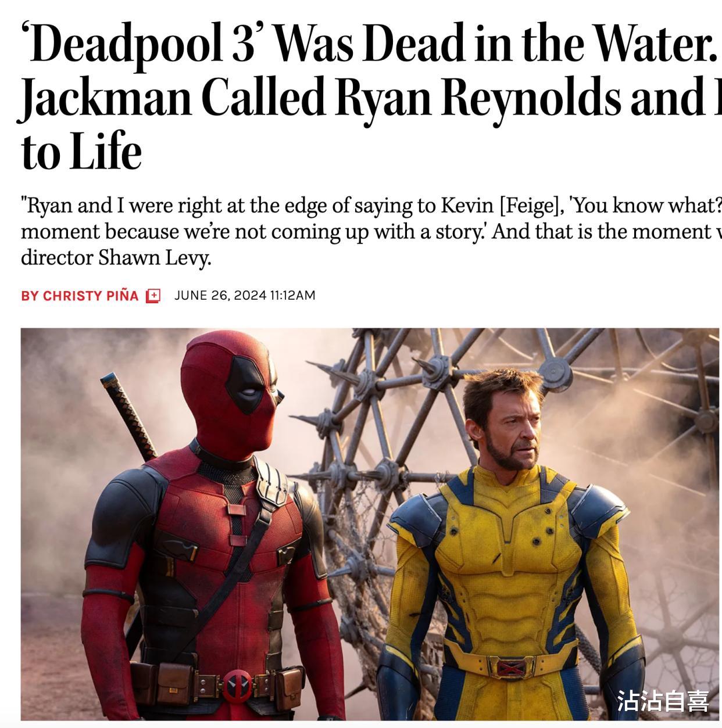Viewport: 722px width, 728px height.
Task: Open the Christy Piña author byline link
Action: pos(91,296)
